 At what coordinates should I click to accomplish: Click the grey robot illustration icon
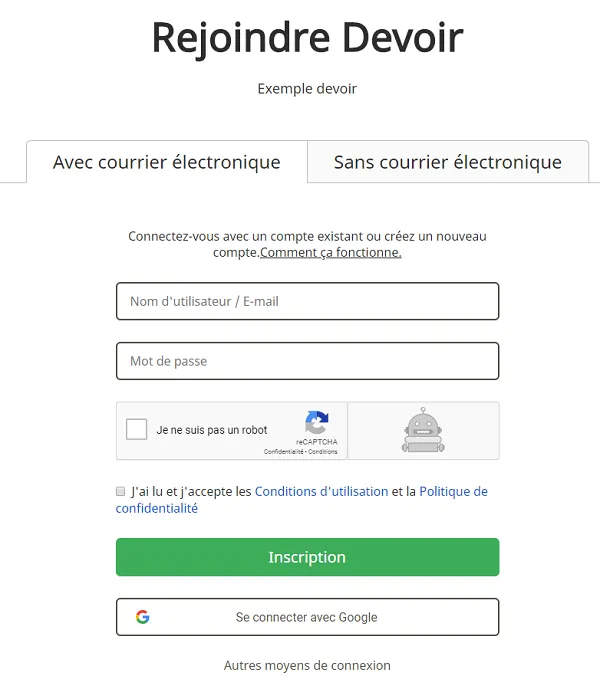[423, 430]
